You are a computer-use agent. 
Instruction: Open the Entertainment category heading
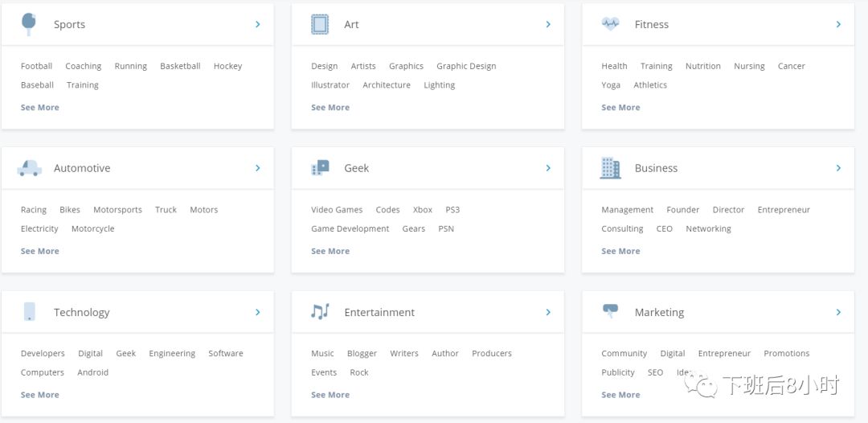[x=379, y=312]
